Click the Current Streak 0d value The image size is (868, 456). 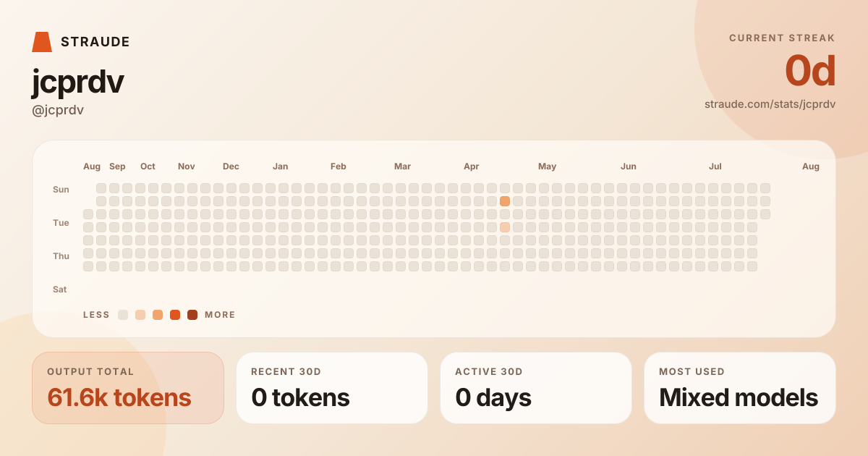click(810, 71)
